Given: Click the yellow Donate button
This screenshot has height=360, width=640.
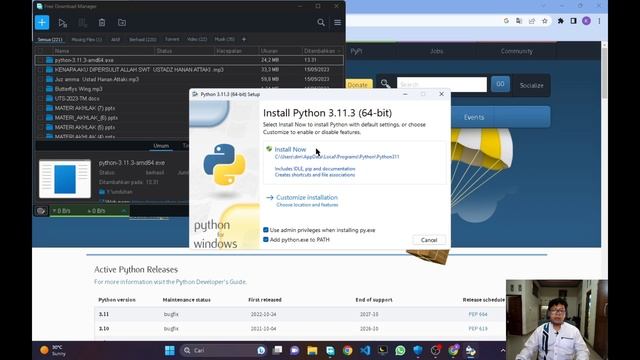Looking at the screenshot, I should coord(358,85).
